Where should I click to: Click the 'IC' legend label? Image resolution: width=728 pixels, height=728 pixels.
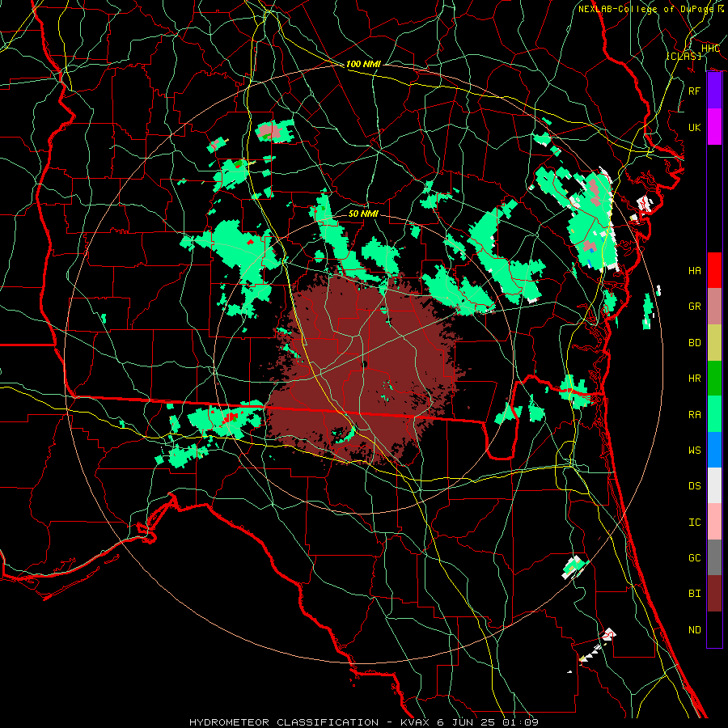(x=695, y=523)
